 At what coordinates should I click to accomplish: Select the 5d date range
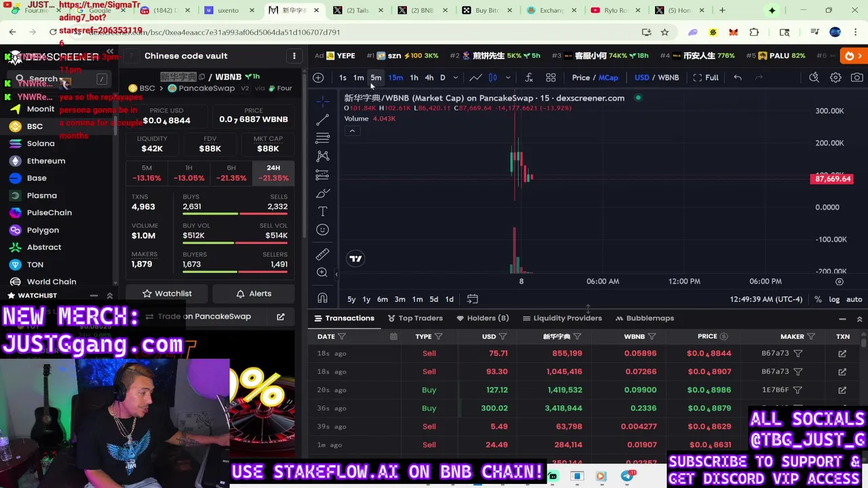pos(433,299)
